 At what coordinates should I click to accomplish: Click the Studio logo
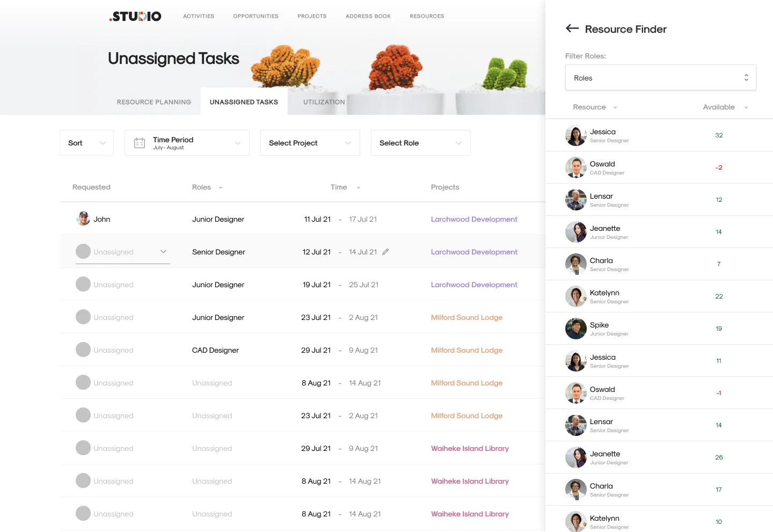(135, 17)
